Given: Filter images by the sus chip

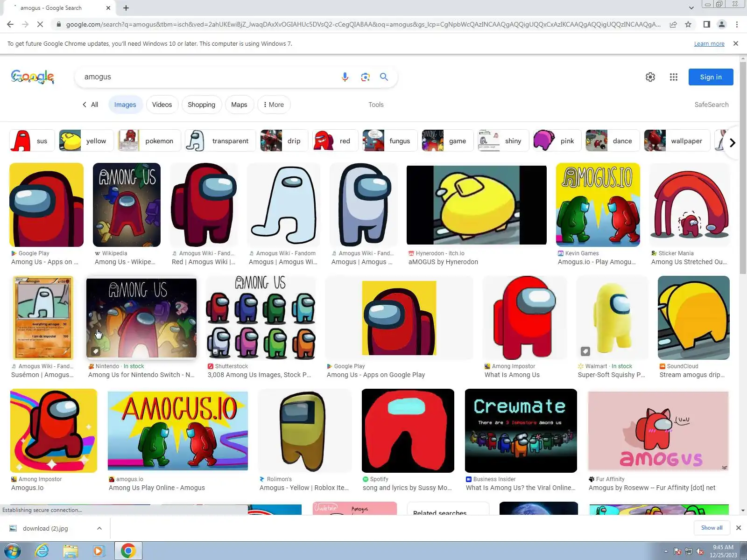Looking at the screenshot, I should (32, 141).
